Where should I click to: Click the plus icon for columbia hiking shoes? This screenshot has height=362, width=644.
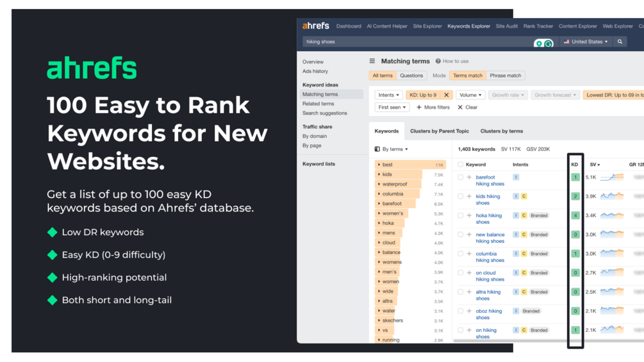[469, 254]
